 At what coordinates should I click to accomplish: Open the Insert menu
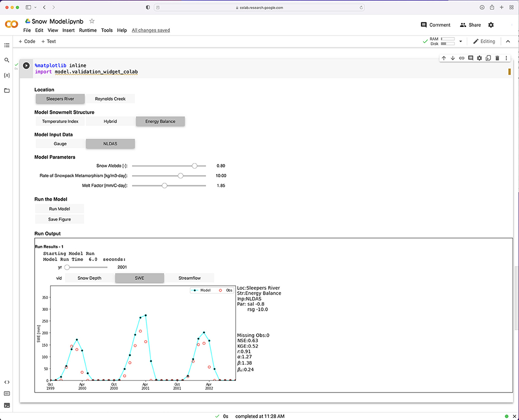69,30
